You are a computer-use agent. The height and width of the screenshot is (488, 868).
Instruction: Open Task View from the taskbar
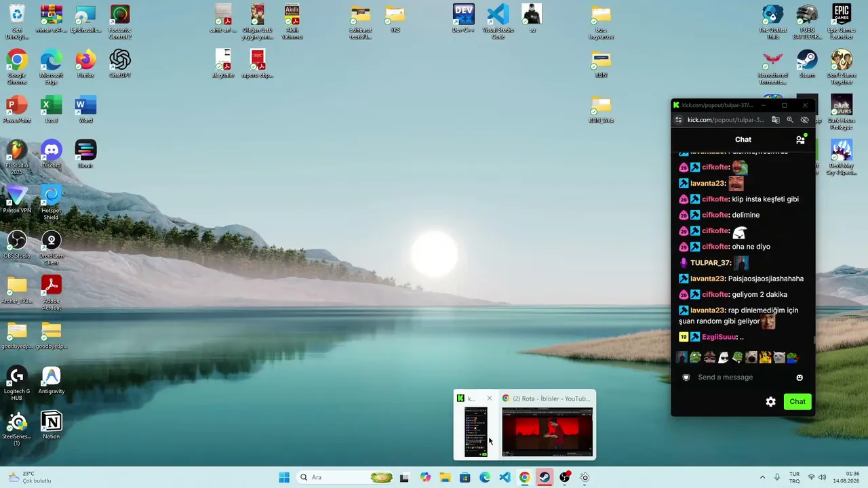tap(405, 477)
